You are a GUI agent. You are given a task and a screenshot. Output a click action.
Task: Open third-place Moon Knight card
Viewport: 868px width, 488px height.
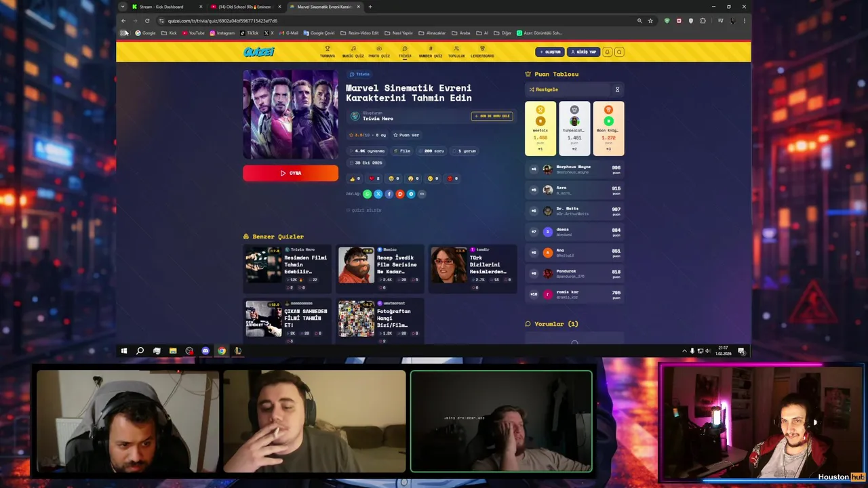[608, 128]
